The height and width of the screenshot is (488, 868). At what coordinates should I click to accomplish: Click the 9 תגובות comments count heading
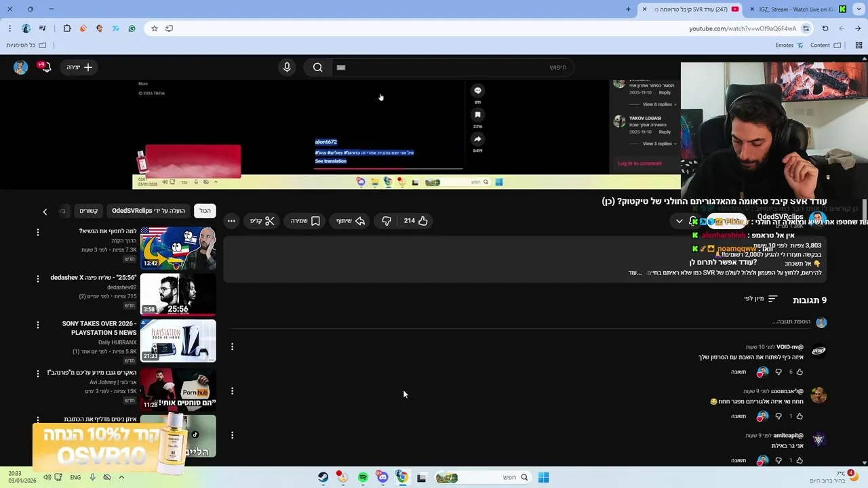810,300
